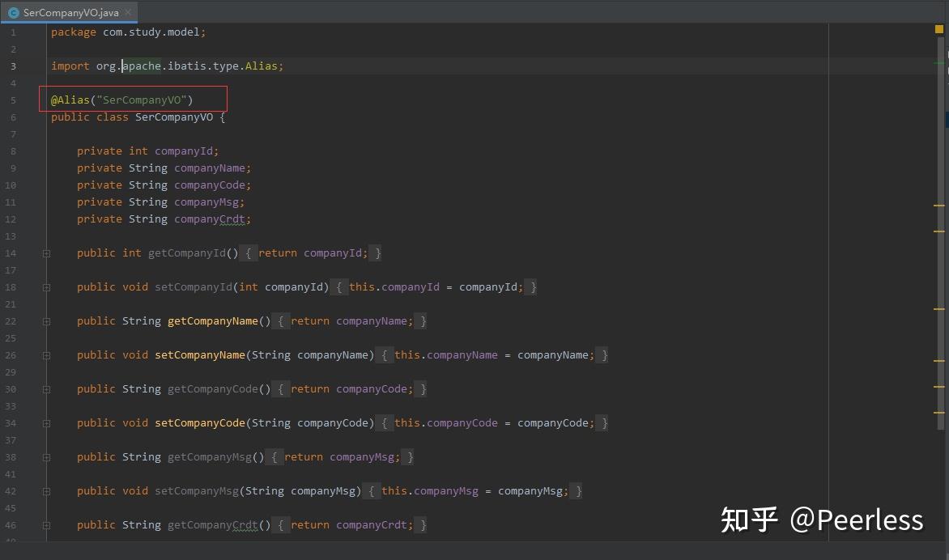Screen dimensions: 949x560
Task: Click the companyMsg field on line 11
Action: [206, 202]
